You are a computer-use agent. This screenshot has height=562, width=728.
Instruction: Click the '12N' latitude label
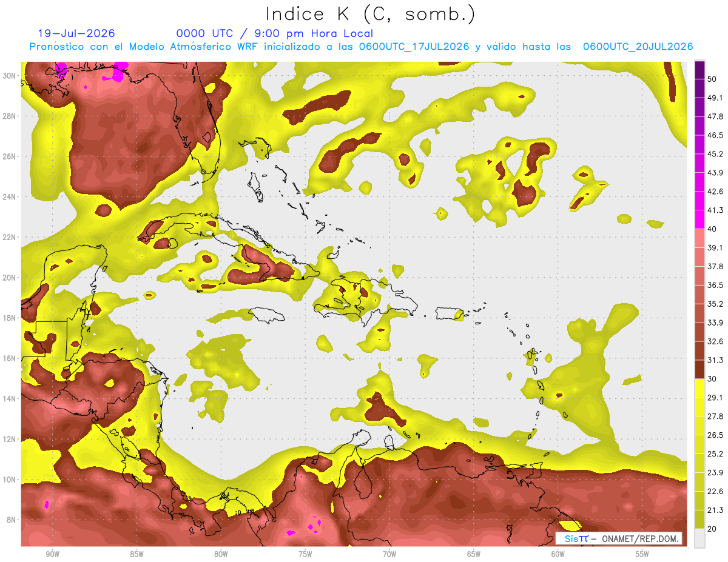(10, 439)
